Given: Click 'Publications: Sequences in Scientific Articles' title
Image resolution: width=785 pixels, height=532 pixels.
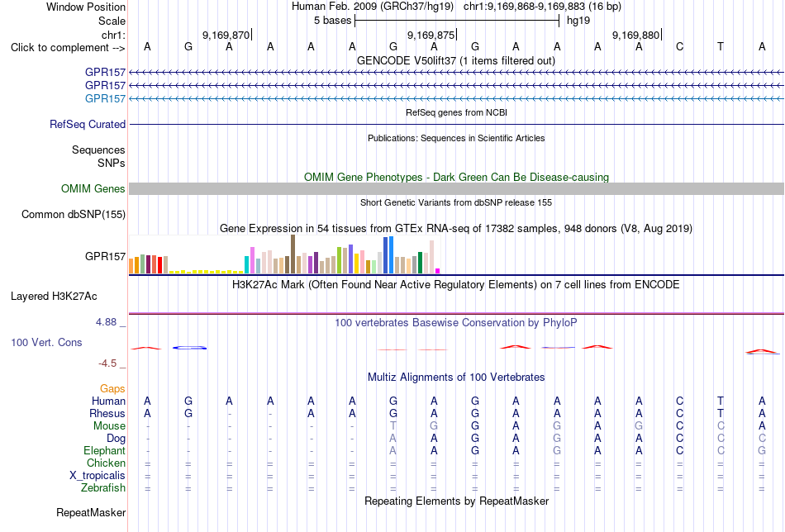Looking at the screenshot, I should pyautogui.click(x=456, y=138).
